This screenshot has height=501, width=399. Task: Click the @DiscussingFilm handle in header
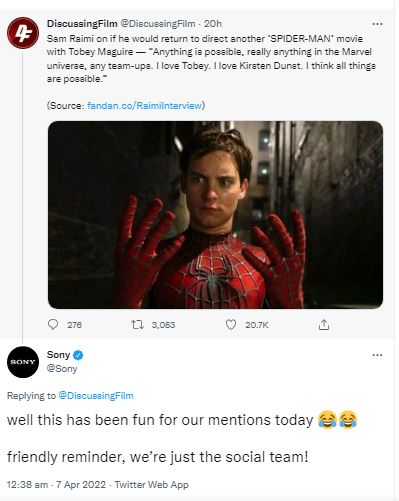157,24
